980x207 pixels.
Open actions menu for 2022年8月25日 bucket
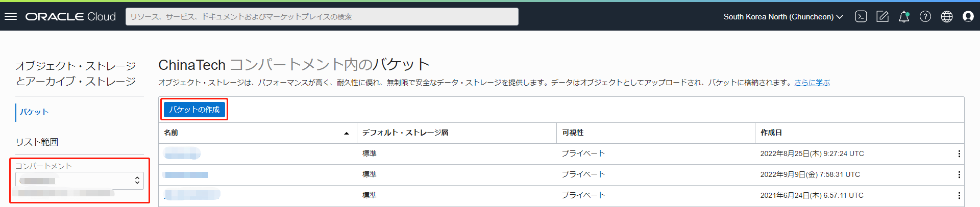click(x=959, y=153)
